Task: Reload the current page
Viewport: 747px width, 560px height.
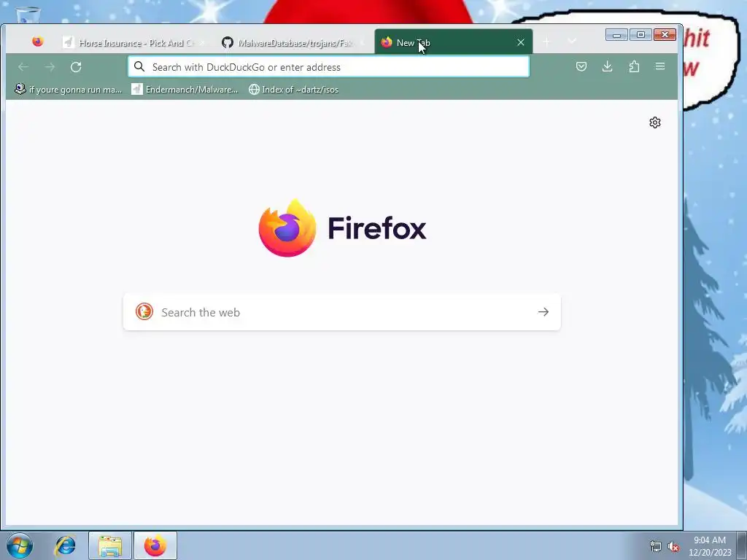Action: (76, 66)
